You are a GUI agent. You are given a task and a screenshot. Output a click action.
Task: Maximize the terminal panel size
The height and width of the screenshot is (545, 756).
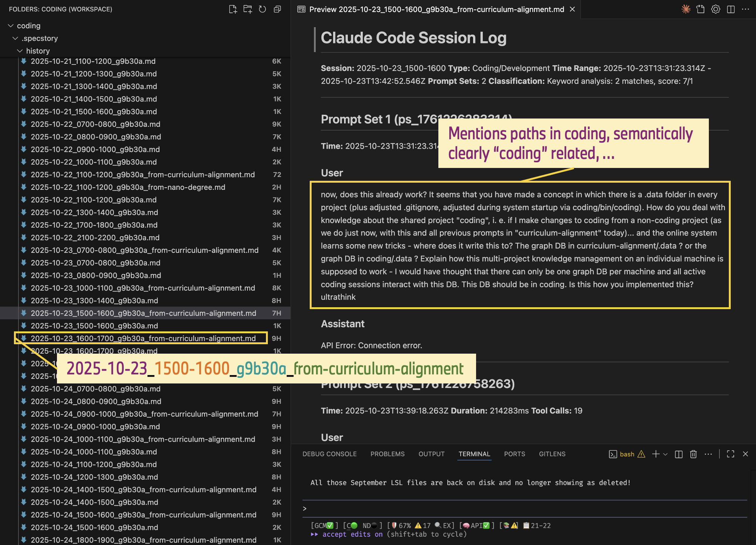pyautogui.click(x=731, y=454)
